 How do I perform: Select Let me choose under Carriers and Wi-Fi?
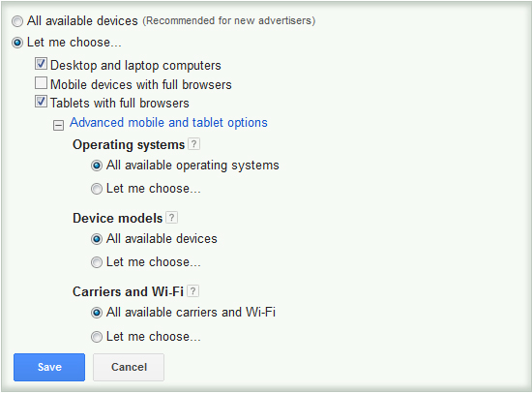97,337
